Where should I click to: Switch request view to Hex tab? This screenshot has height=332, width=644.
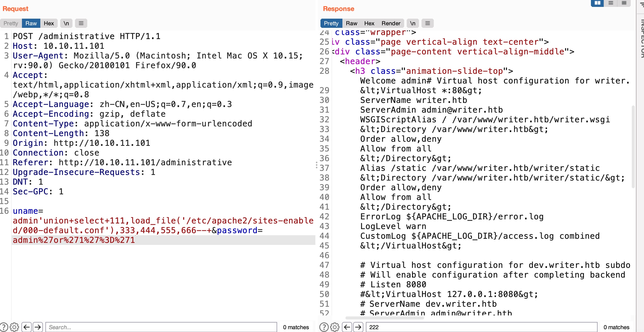[x=49, y=23]
